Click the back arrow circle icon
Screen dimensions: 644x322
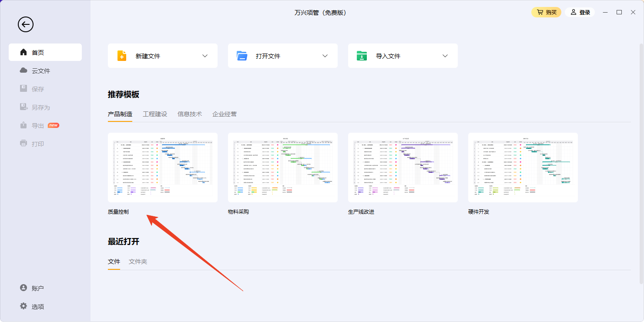coord(26,24)
